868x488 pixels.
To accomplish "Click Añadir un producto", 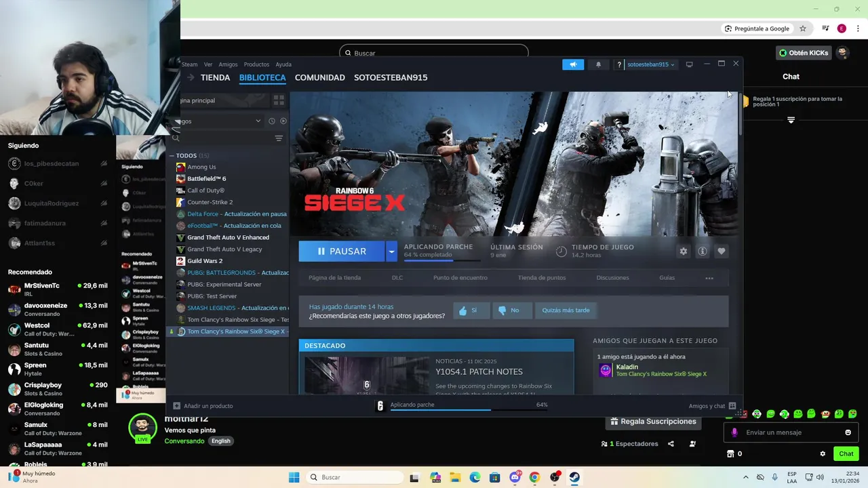I will (203, 406).
